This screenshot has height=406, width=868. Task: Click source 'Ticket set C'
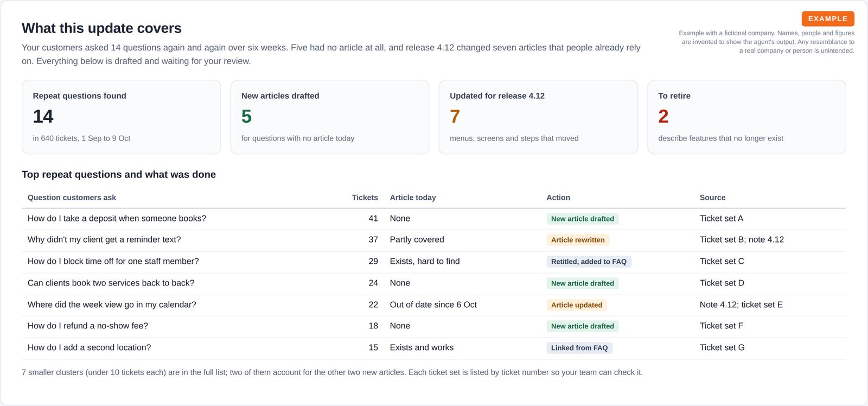pyautogui.click(x=722, y=261)
